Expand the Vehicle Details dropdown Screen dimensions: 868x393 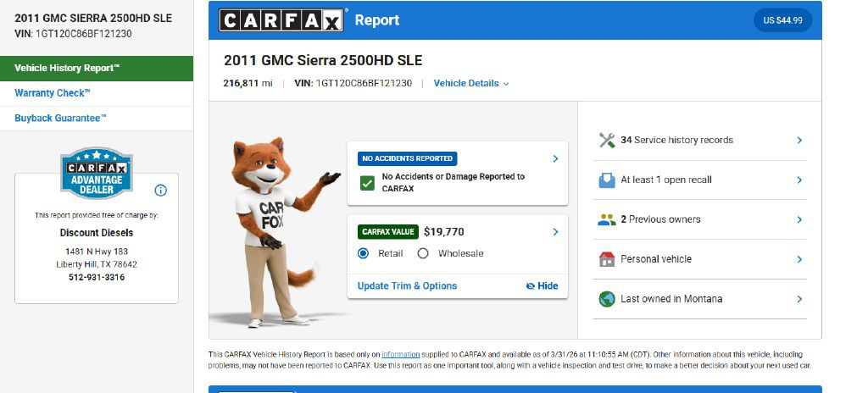471,84
